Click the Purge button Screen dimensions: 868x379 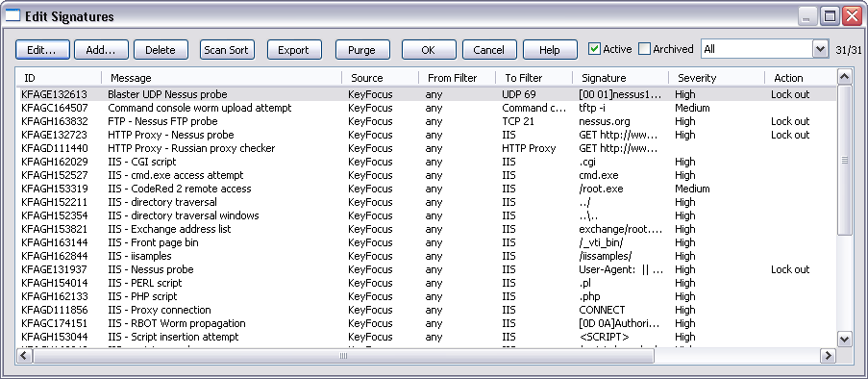(x=362, y=50)
